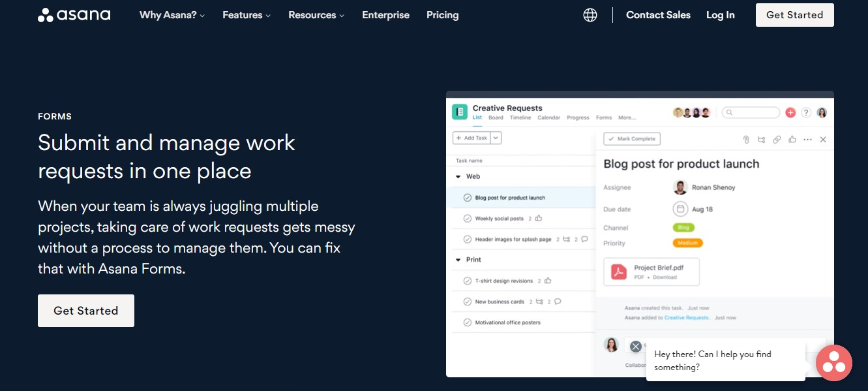This screenshot has width=868, height=391.
Task: Check off New business cards task
Action: tap(467, 302)
